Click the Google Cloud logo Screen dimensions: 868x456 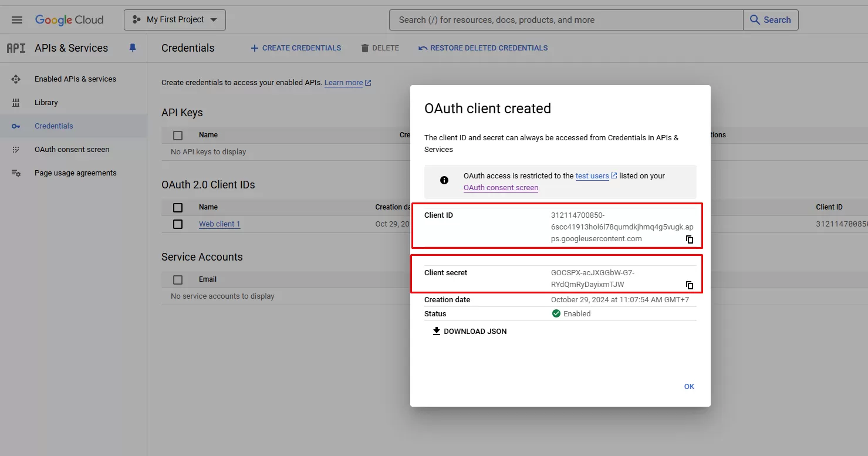(x=69, y=20)
